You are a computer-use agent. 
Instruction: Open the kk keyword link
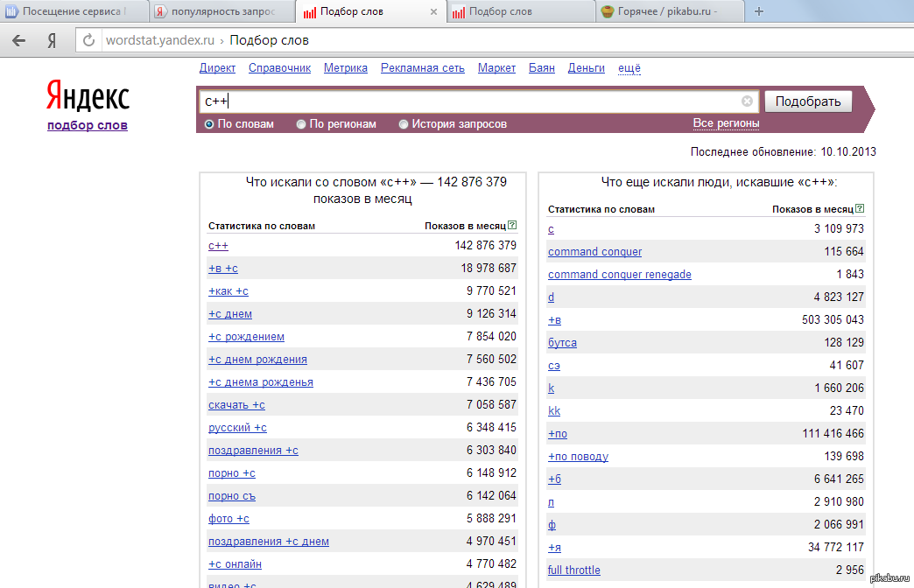(x=554, y=410)
